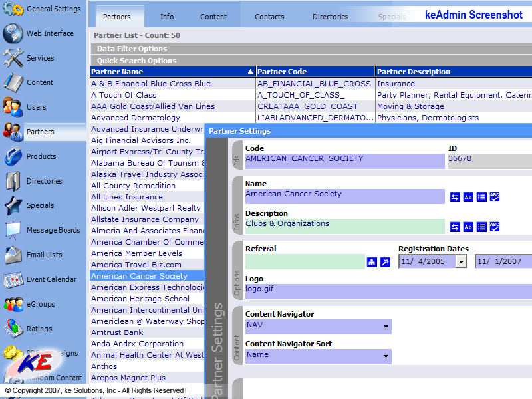Click the Specials star icon in sidebar
532x399 pixels.
(x=13, y=205)
